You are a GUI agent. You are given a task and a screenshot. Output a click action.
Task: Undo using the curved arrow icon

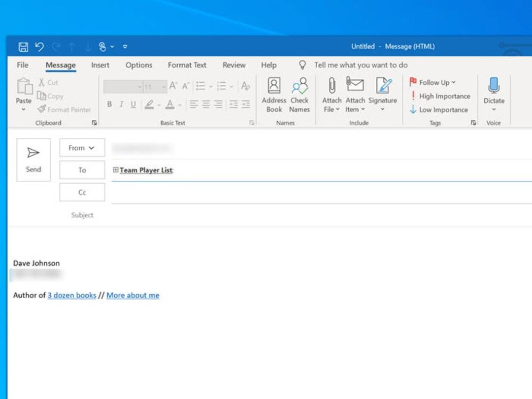[39, 46]
